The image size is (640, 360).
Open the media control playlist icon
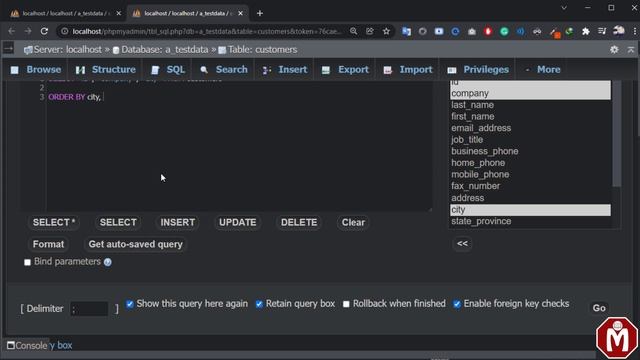tap(602, 31)
